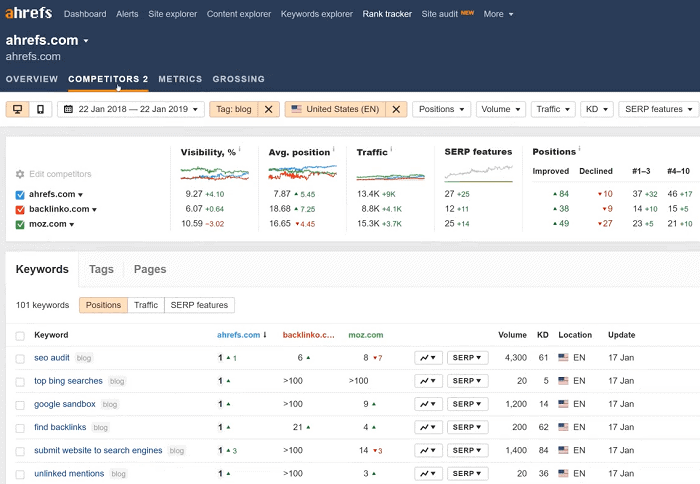Open history chart for find backlinks
Viewport: 700px width, 484px height.
tap(428, 427)
